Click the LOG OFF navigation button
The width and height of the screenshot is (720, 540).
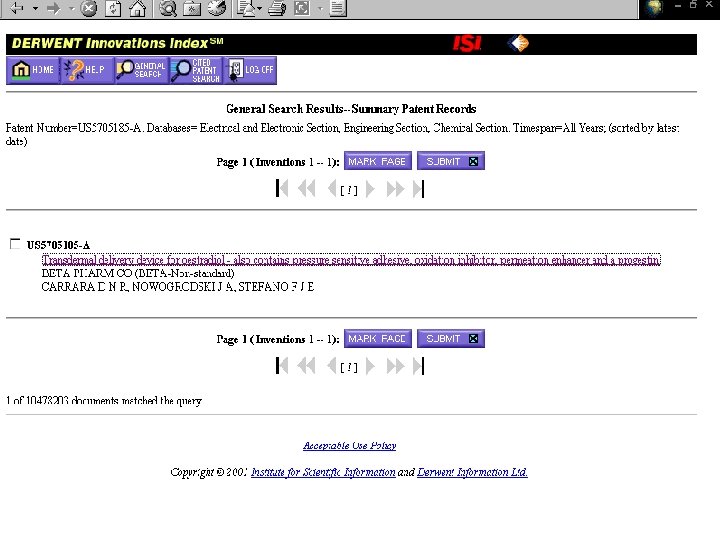(250, 70)
